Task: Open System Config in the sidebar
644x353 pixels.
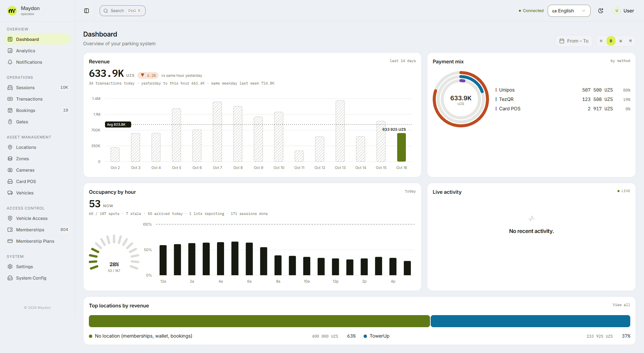Action: tap(38, 278)
